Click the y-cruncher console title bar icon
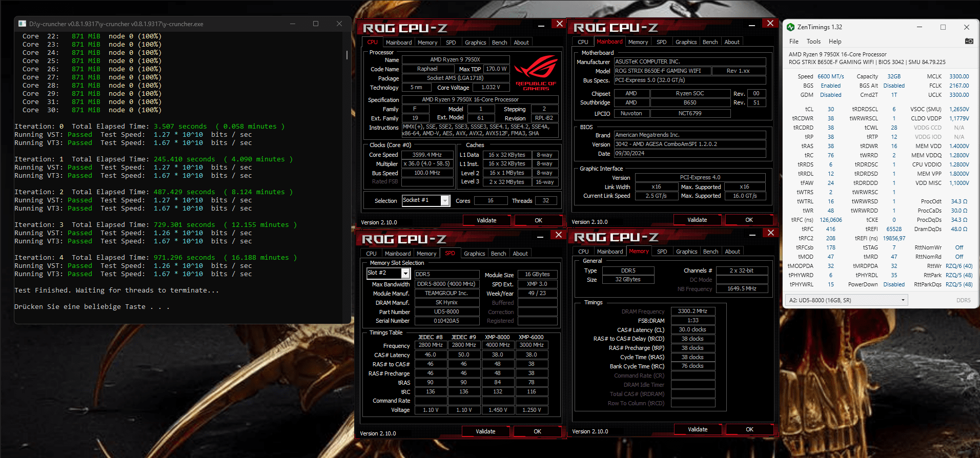This screenshot has width=980, height=458. tap(22, 24)
